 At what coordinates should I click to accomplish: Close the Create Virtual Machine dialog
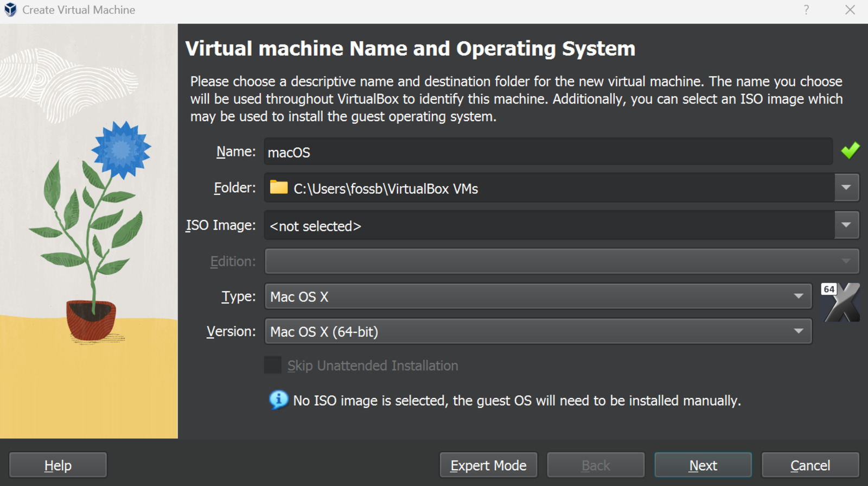click(850, 10)
